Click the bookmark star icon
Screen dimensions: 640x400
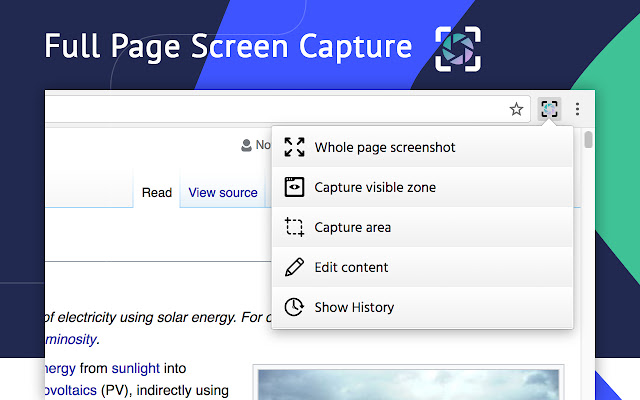pyautogui.click(x=516, y=109)
